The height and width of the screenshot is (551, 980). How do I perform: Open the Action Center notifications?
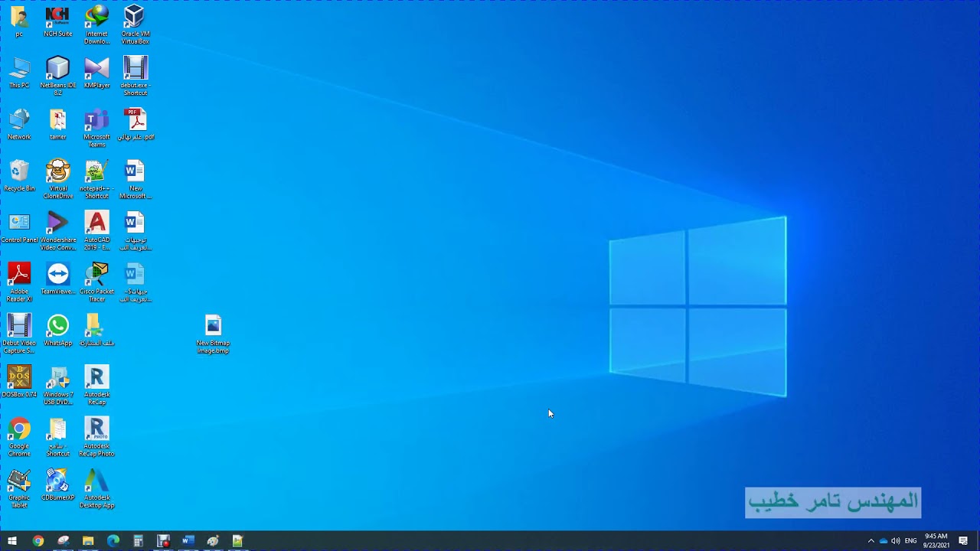(x=963, y=541)
